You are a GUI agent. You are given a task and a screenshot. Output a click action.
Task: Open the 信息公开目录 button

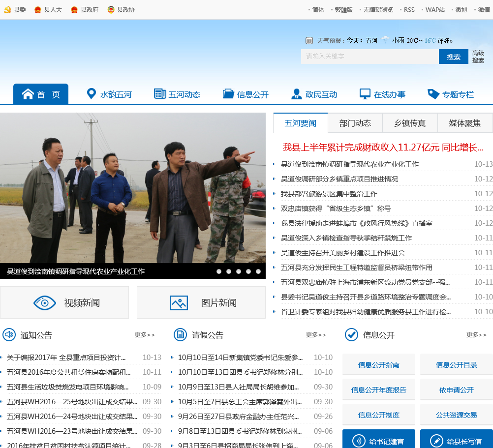tap(456, 364)
